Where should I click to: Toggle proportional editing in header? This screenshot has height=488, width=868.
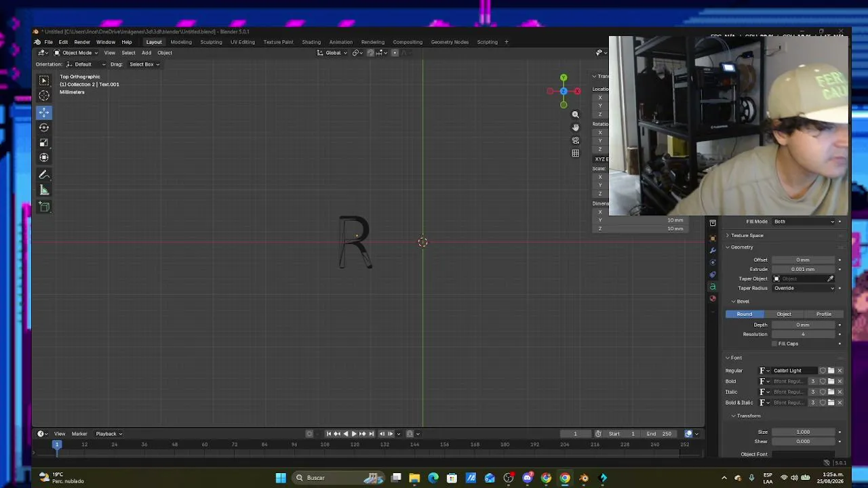[395, 53]
